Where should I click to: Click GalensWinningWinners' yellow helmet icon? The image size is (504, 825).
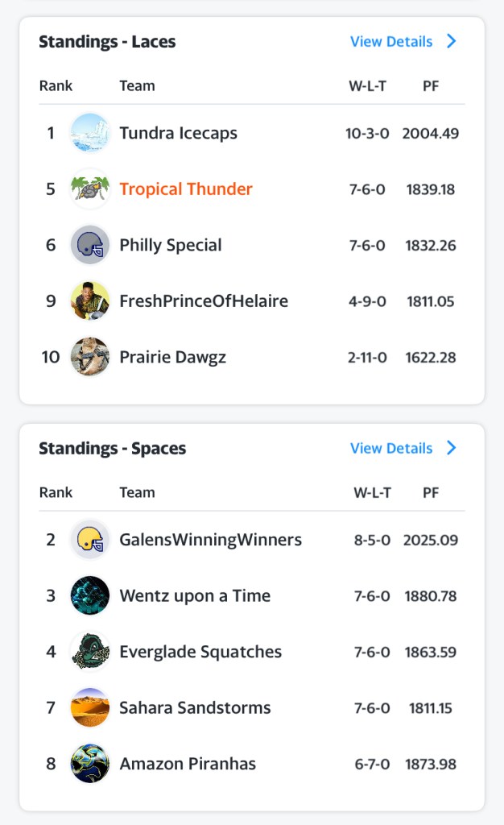pos(89,540)
